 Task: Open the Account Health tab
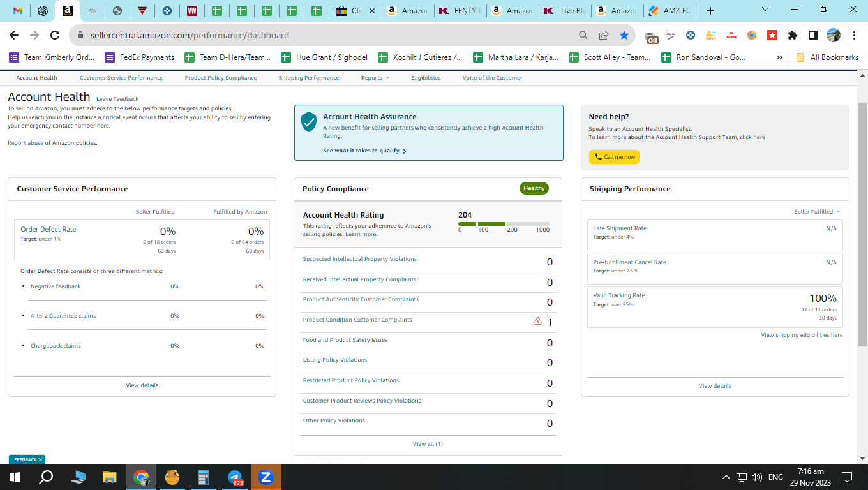(x=36, y=78)
